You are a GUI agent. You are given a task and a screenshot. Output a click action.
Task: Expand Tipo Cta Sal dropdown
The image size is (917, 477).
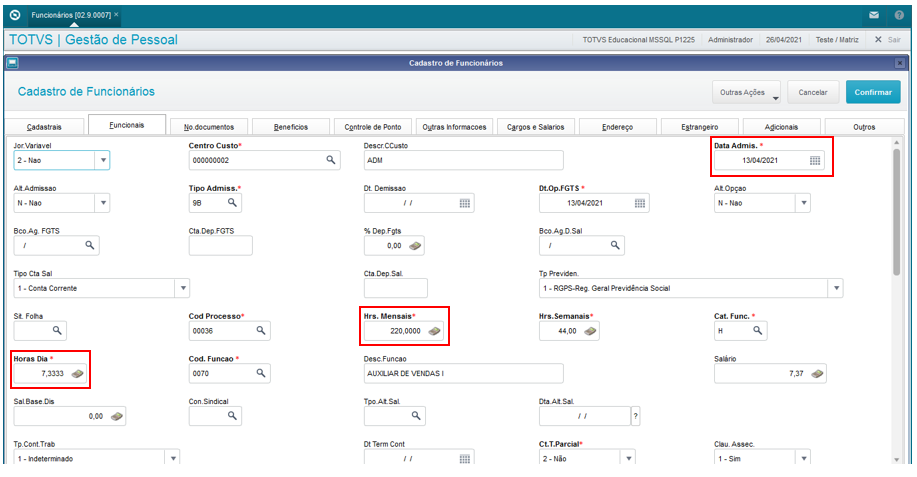click(x=182, y=288)
